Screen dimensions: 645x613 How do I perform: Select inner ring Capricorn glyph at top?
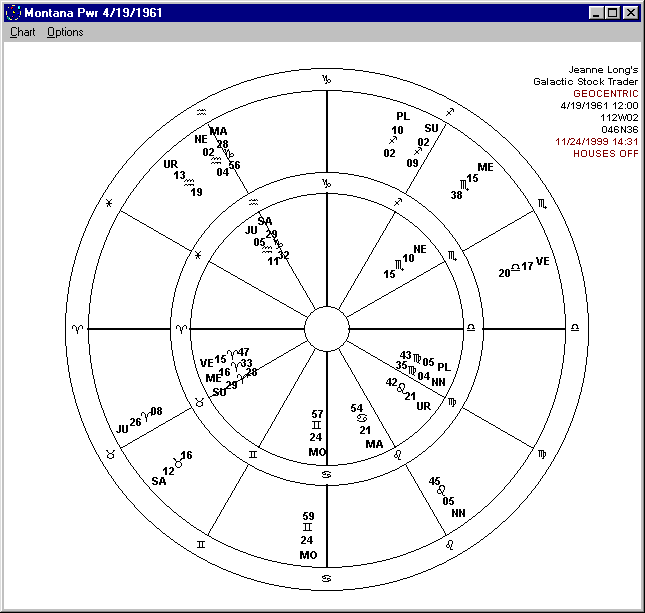tap(327, 183)
